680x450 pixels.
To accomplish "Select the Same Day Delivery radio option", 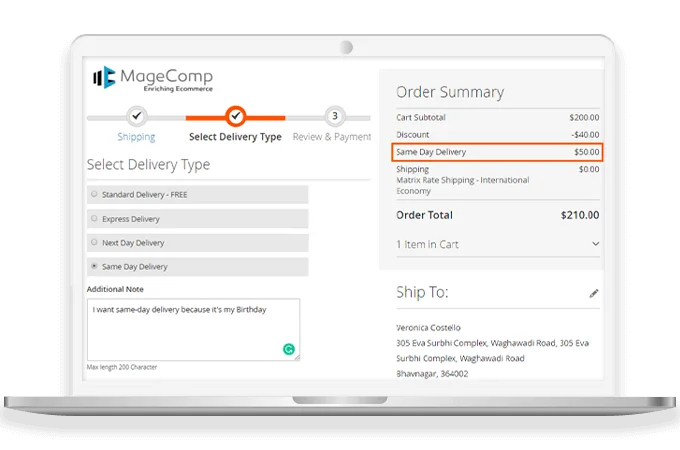I will click(94, 267).
